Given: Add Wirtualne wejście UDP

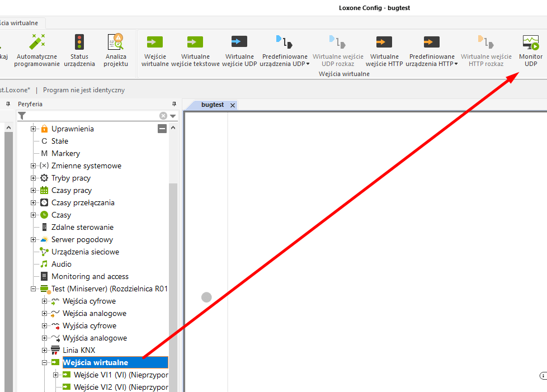Looking at the screenshot, I should point(239,42).
